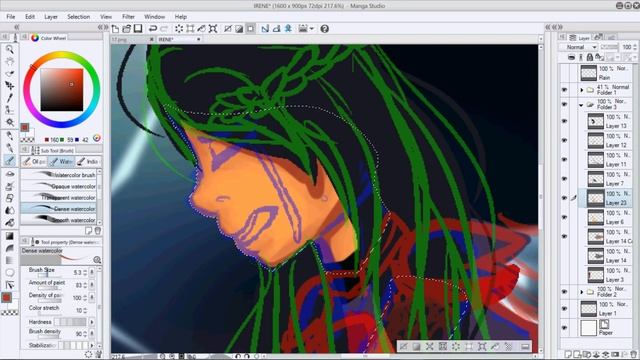Choose the Watercolor brush sub tool

click(x=59, y=175)
